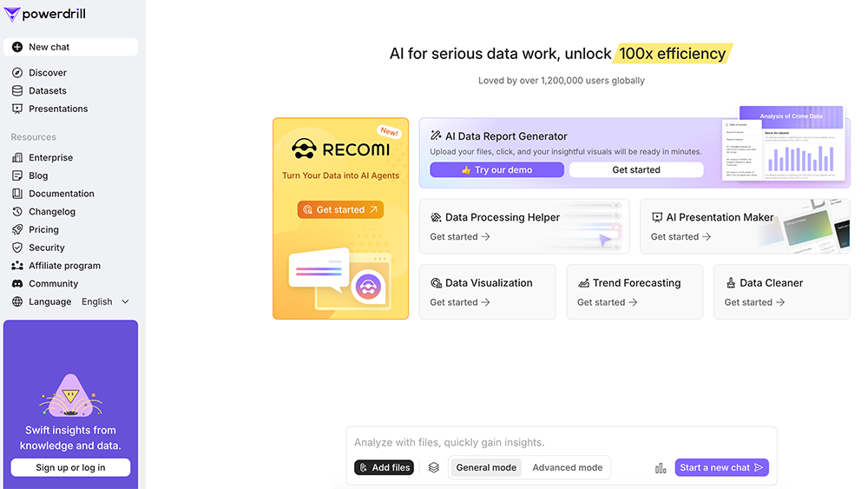Open Changelog history icon
Screen dimensions: 868x489
(17, 212)
